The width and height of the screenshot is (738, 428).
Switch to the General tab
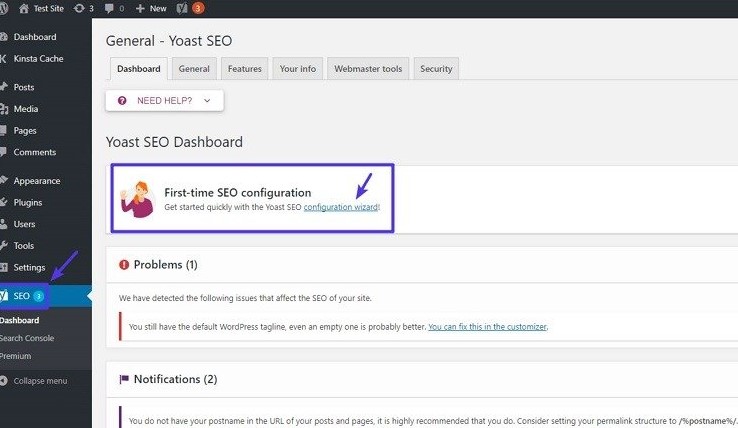tap(194, 69)
